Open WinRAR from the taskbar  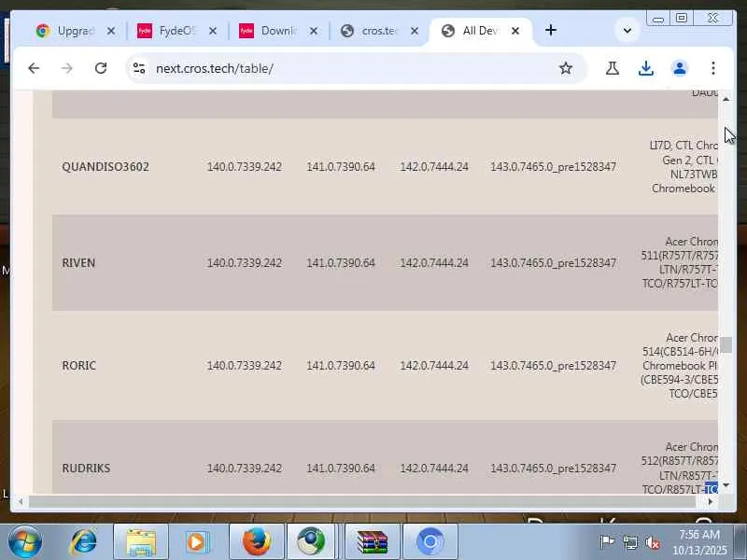(373, 541)
